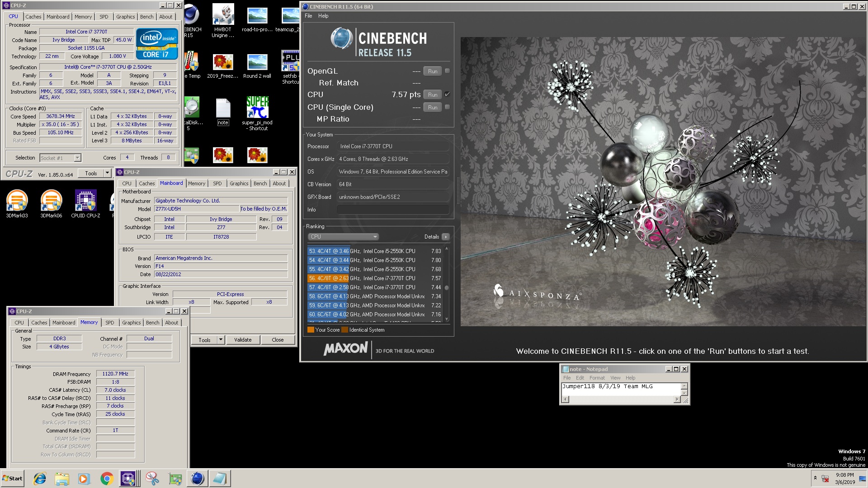
Task: Open the About tab in CPU-Z memory window
Action: 171,323
